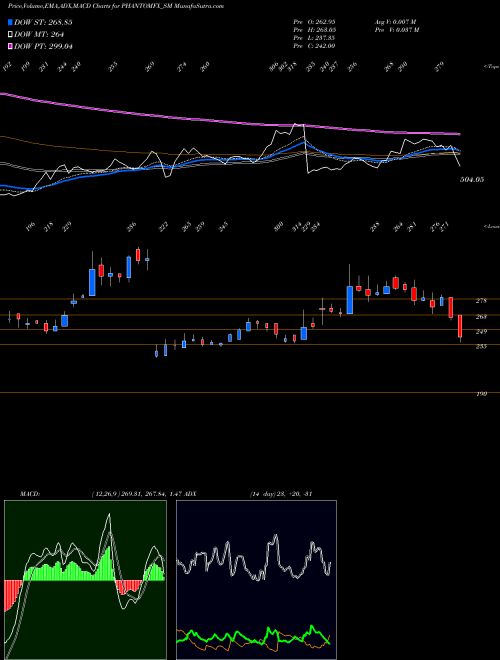Click the magenta DOW PT legend swatch
This screenshot has width=500, height=660.
coord(10,46)
